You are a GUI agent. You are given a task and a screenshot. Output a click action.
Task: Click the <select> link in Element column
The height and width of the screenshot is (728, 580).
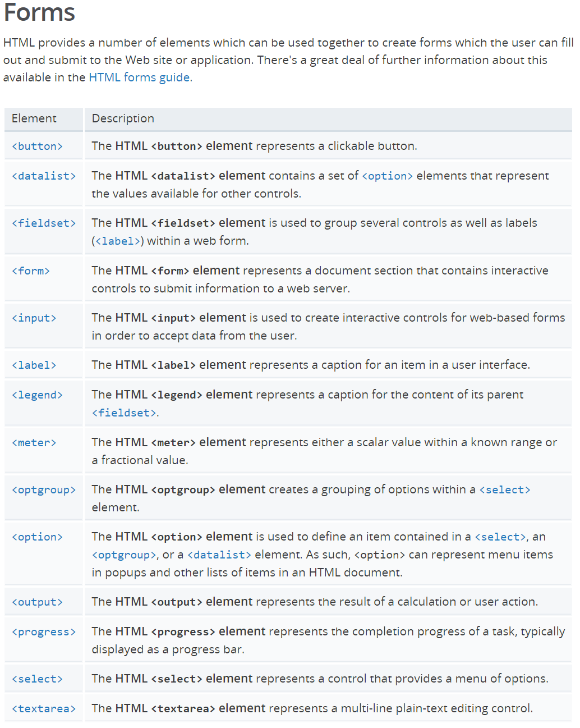[37, 679]
